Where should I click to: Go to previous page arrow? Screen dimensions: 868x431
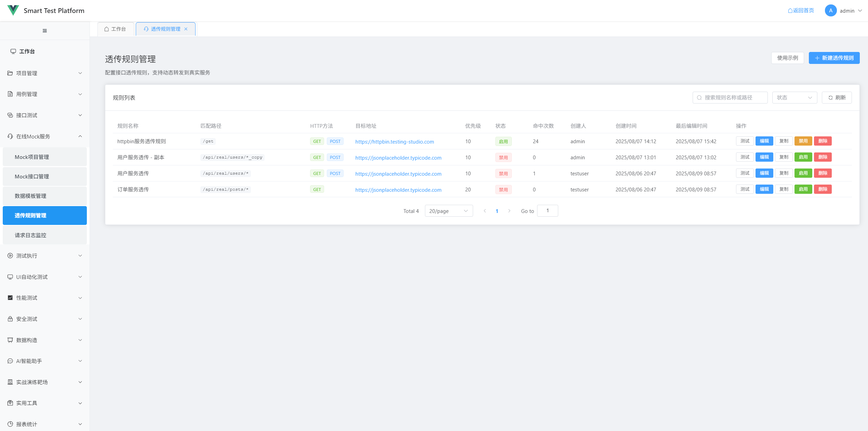(485, 211)
